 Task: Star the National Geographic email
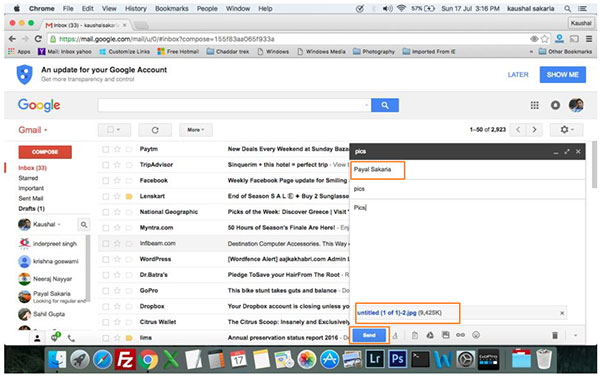point(117,212)
